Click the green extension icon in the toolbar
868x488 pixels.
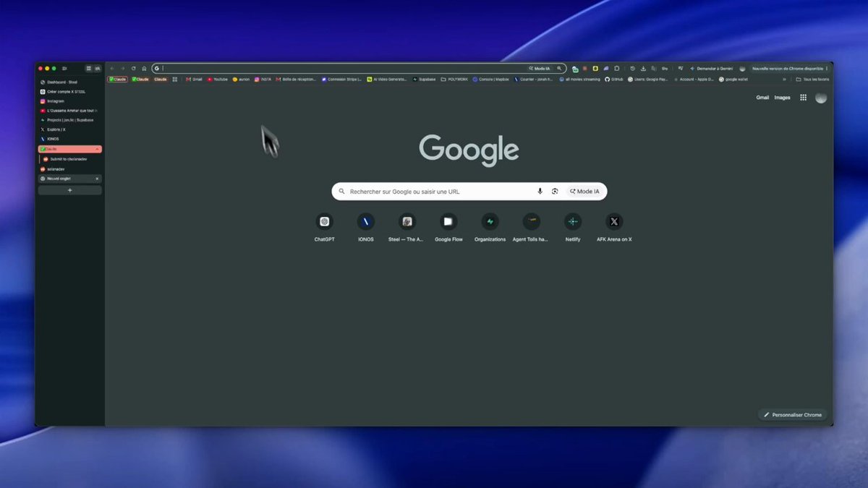click(575, 69)
